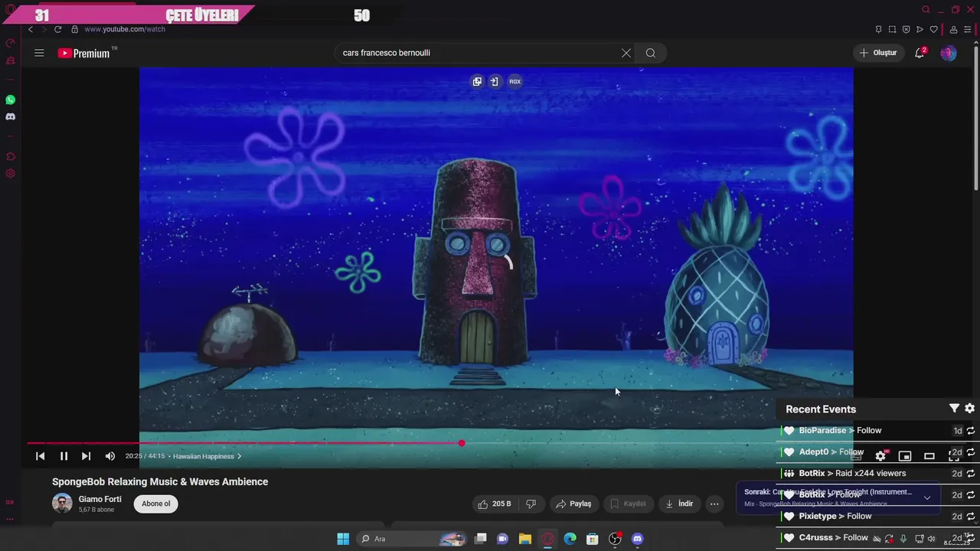
Task: Select the BioParadise Follow event row
Action: coord(878,431)
